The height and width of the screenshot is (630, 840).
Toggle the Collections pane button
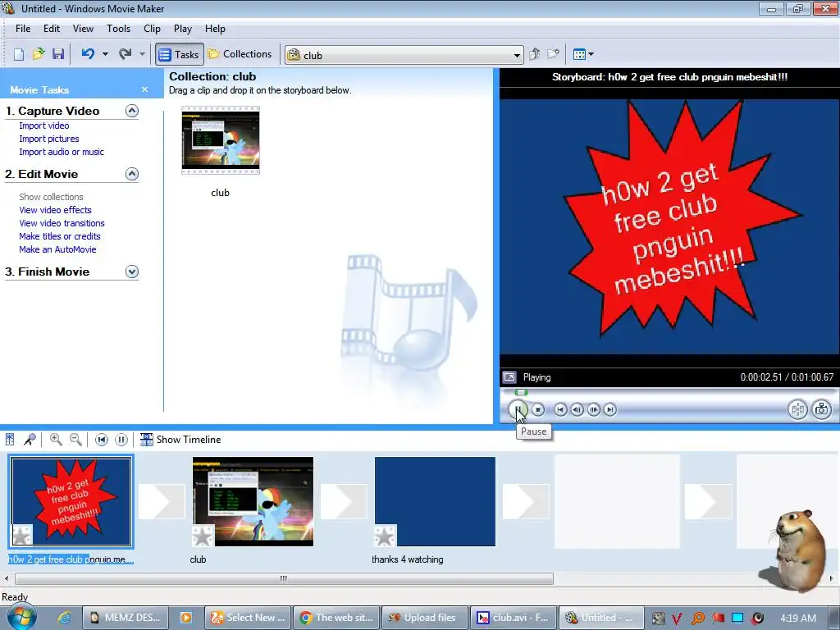[x=240, y=54]
